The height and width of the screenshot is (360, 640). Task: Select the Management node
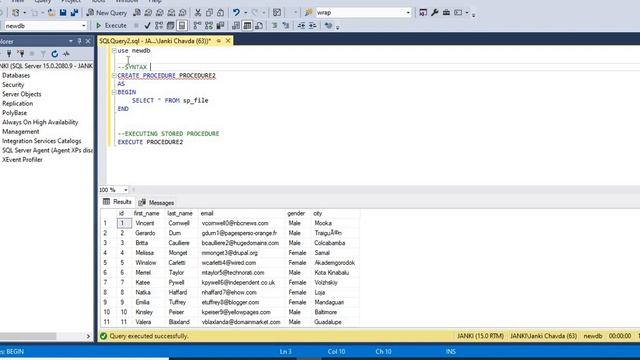[21, 132]
